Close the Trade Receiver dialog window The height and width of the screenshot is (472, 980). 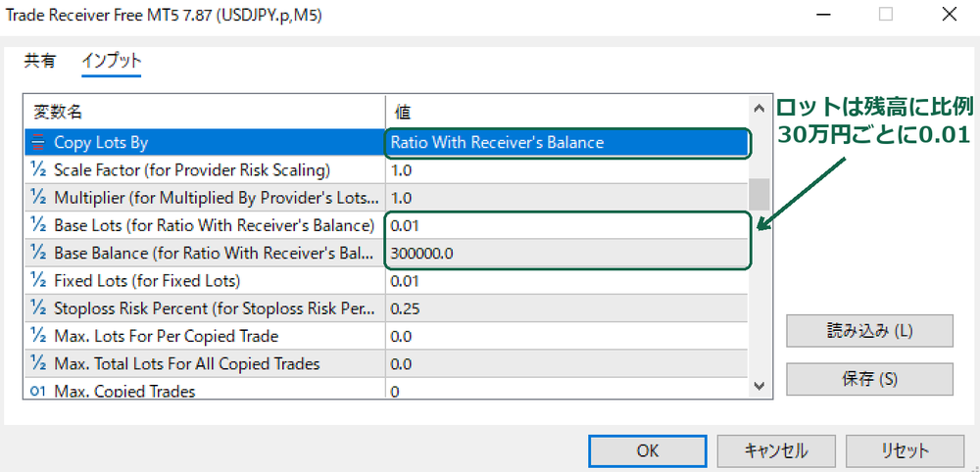949,15
